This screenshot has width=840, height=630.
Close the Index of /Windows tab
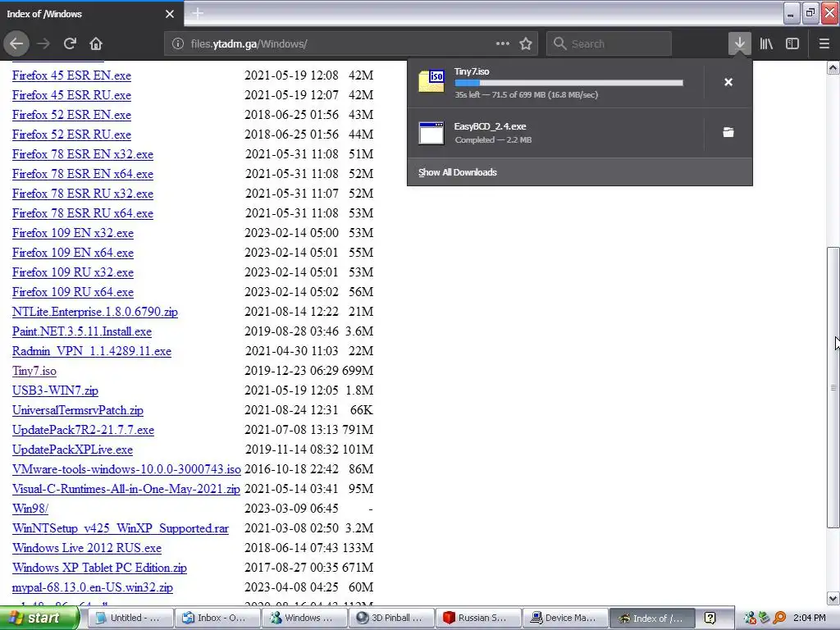[x=169, y=14]
